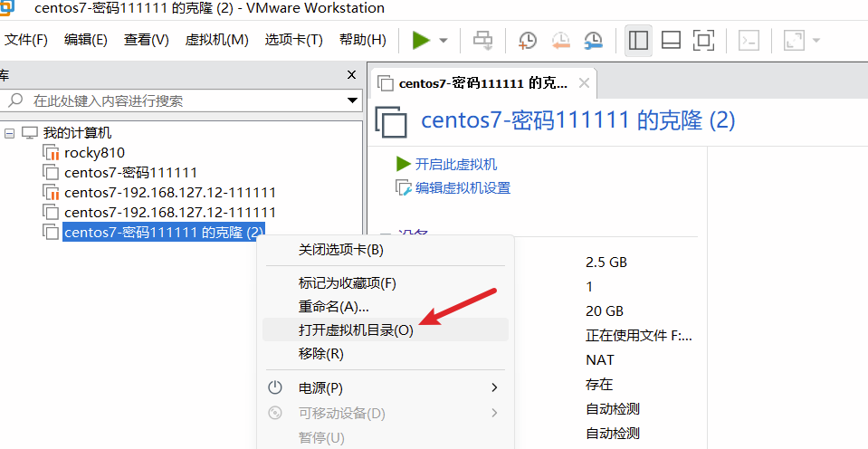The image size is (868, 449).
Task: Click the library search input field
Action: click(x=180, y=100)
